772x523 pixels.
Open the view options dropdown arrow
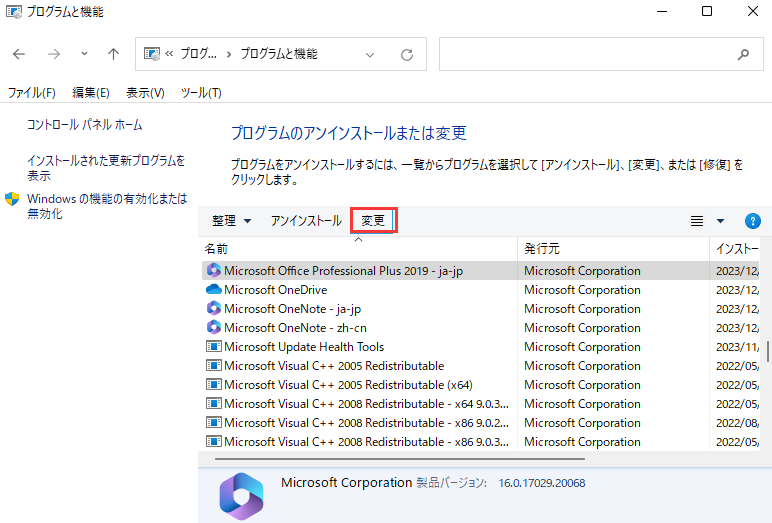pos(720,221)
